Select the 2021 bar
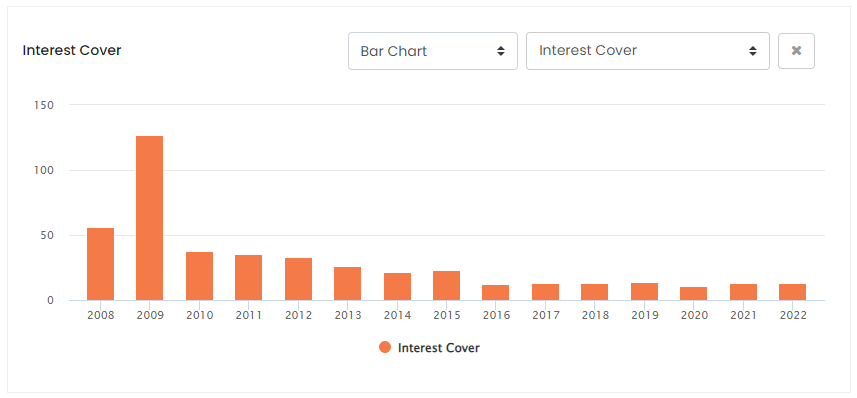The width and height of the screenshot is (857, 398). pyautogui.click(x=743, y=292)
